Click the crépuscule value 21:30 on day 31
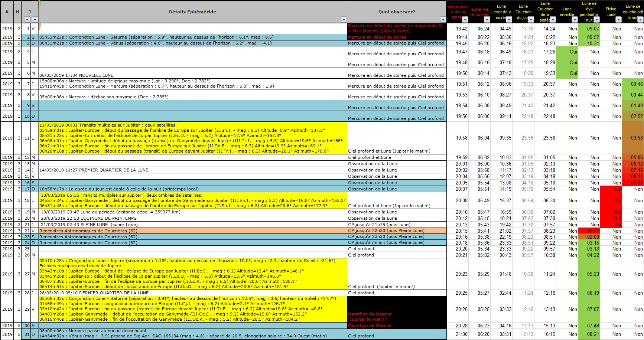 click(x=458, y=334)
